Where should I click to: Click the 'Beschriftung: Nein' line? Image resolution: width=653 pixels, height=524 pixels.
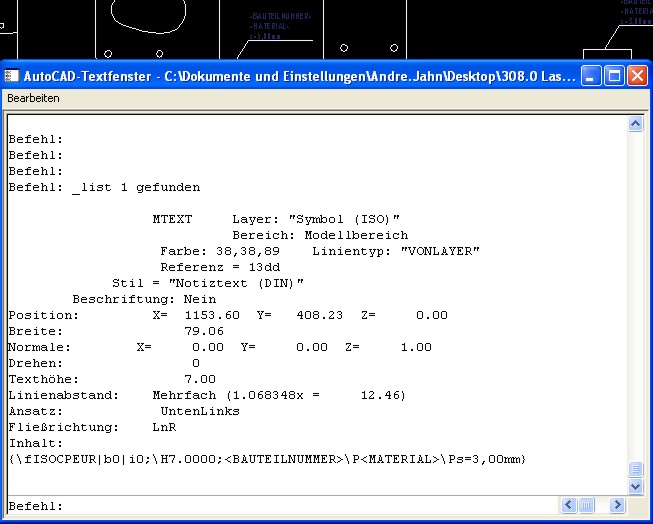144,299
